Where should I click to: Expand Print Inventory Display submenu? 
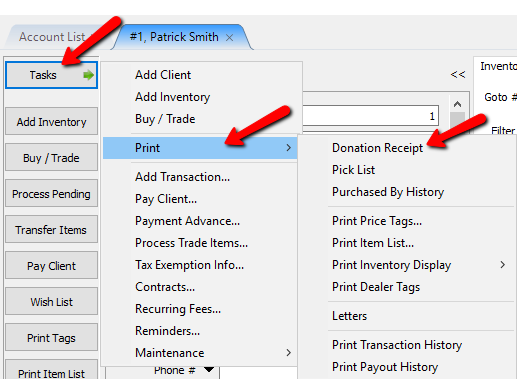click(x=407, y=265)
